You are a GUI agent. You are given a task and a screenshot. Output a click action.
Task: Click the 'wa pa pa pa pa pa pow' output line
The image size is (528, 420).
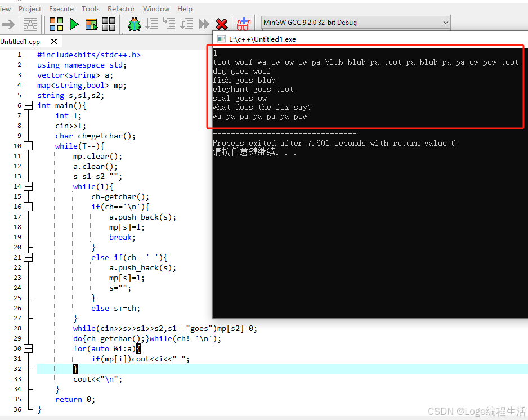pos(260,116)
